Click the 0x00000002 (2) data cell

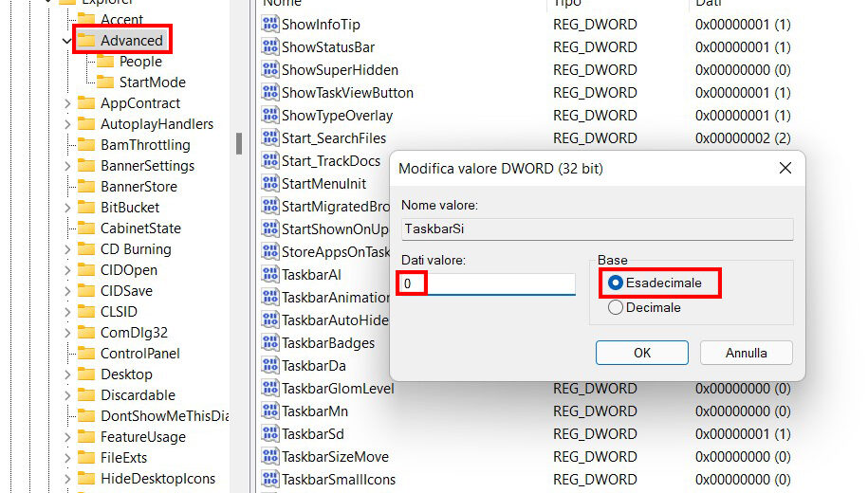(743, 137)
